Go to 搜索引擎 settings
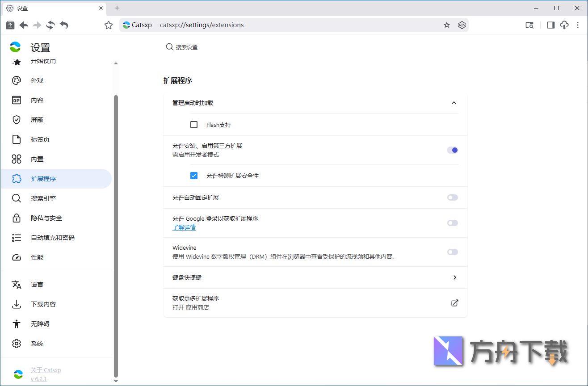This screenshot has width=588, height=386. (x=42, y=198)
